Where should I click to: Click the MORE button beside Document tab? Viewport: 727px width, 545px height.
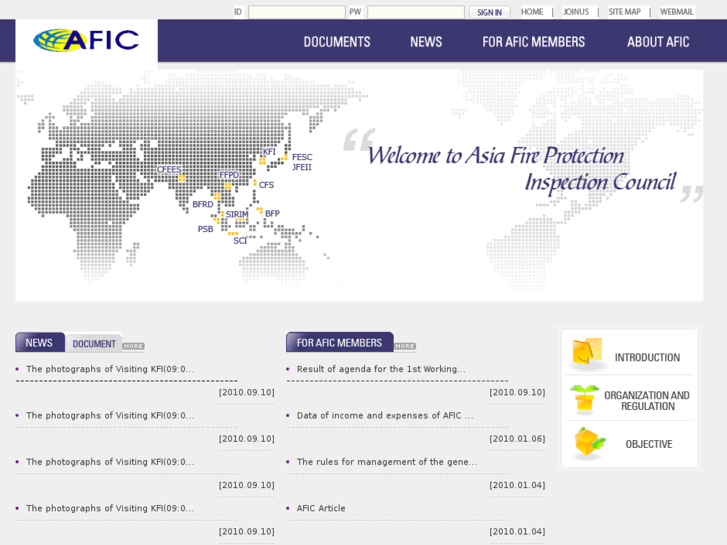coord(133,346)
